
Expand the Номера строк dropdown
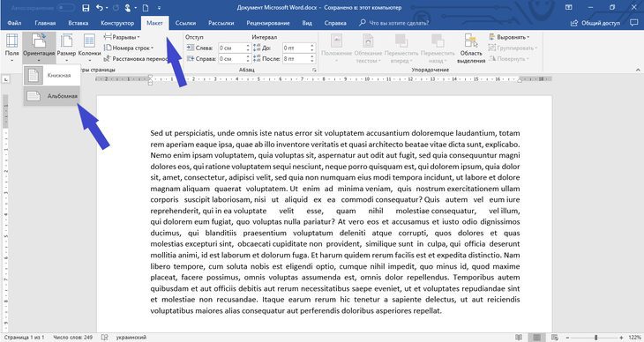129,48
